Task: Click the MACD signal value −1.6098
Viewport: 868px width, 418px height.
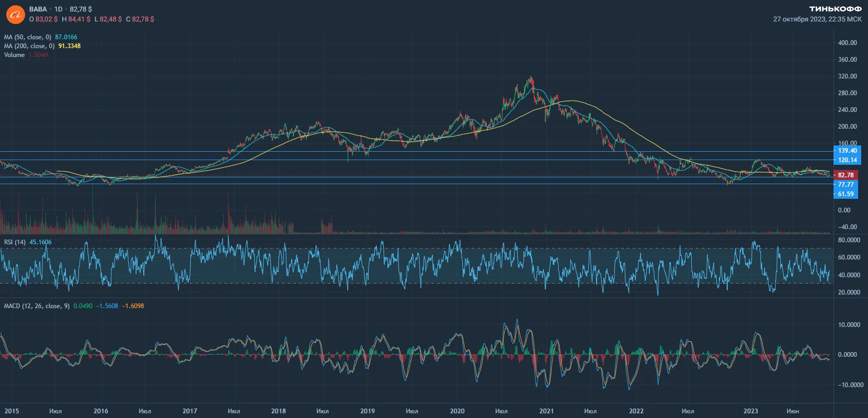Action: (133, 306)
